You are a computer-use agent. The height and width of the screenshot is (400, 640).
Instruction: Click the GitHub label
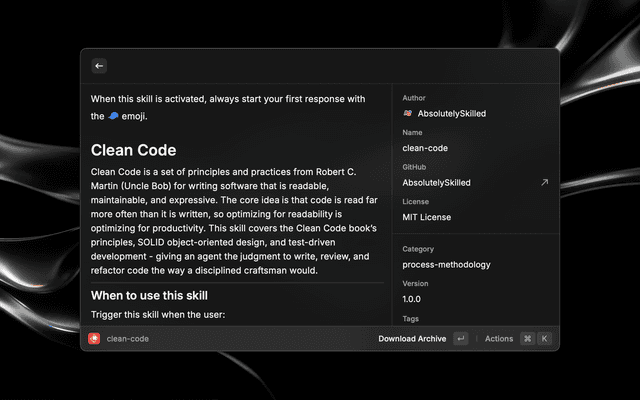414,167
